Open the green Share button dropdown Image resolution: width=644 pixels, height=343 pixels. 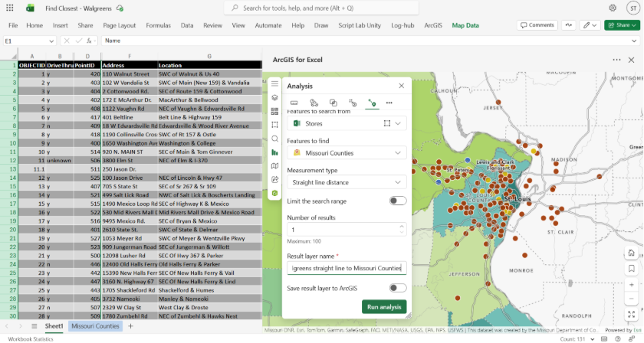[x=622, y=25]
